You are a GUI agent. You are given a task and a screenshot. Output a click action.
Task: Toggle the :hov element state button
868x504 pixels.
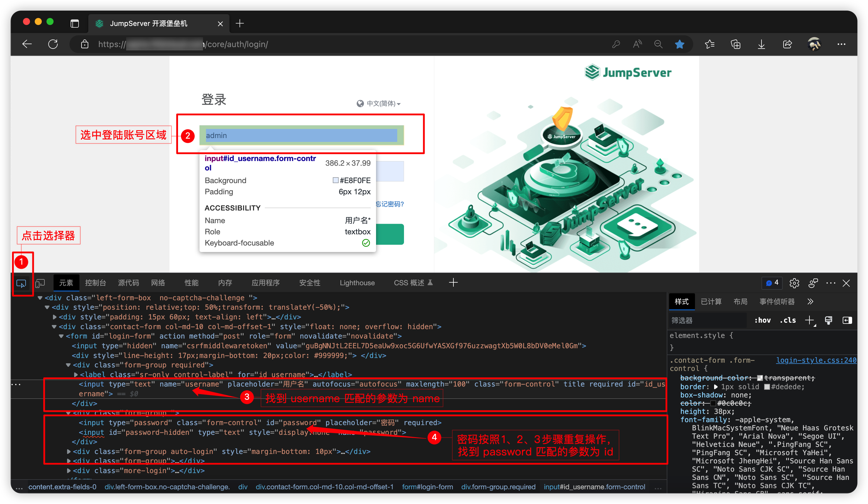(x=762, y=320)
